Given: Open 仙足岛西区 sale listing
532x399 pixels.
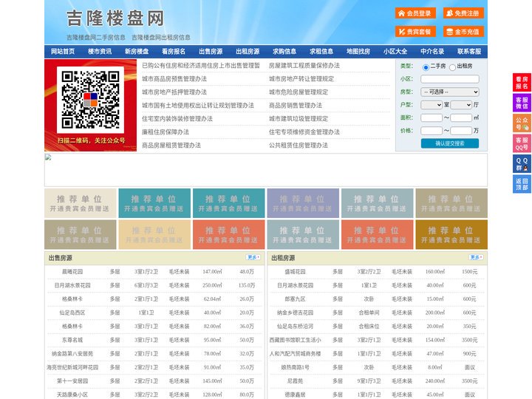Looking at the screenshot, I should 72,313.
